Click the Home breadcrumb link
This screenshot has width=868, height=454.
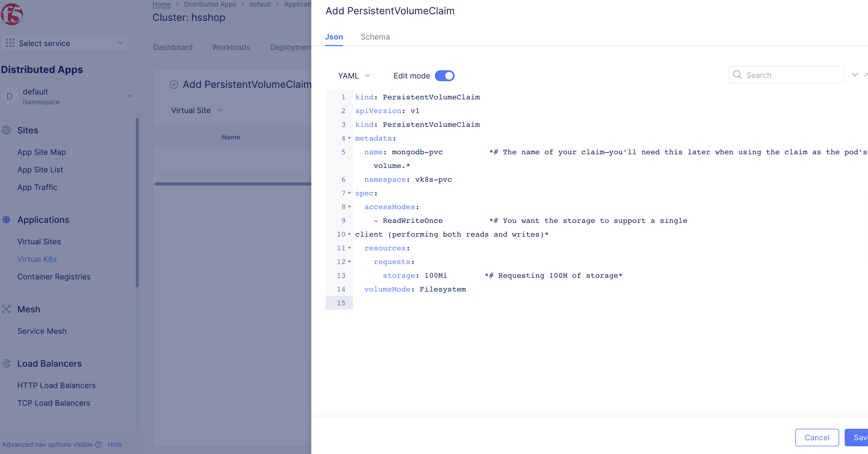coord(162,4)
